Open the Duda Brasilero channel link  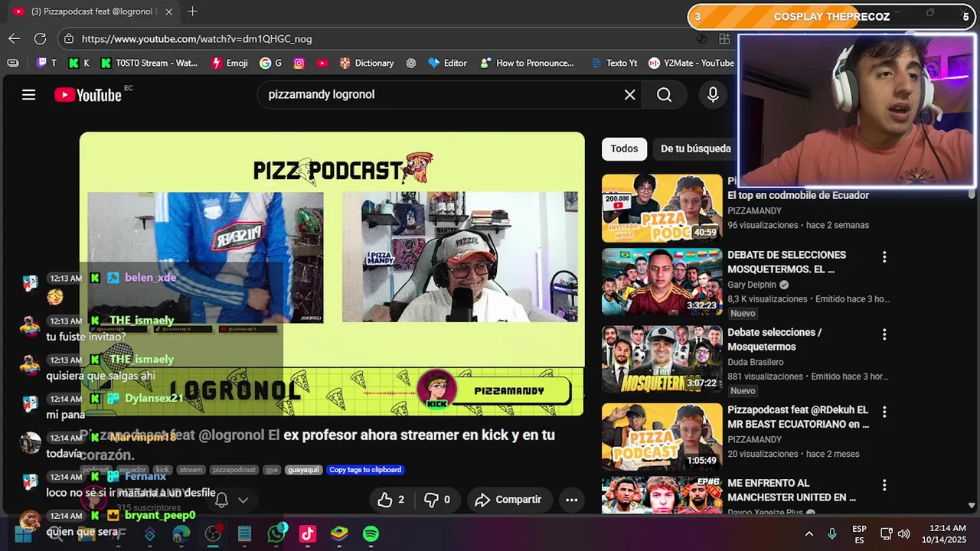pyautogui.click(x=755, y=362)
